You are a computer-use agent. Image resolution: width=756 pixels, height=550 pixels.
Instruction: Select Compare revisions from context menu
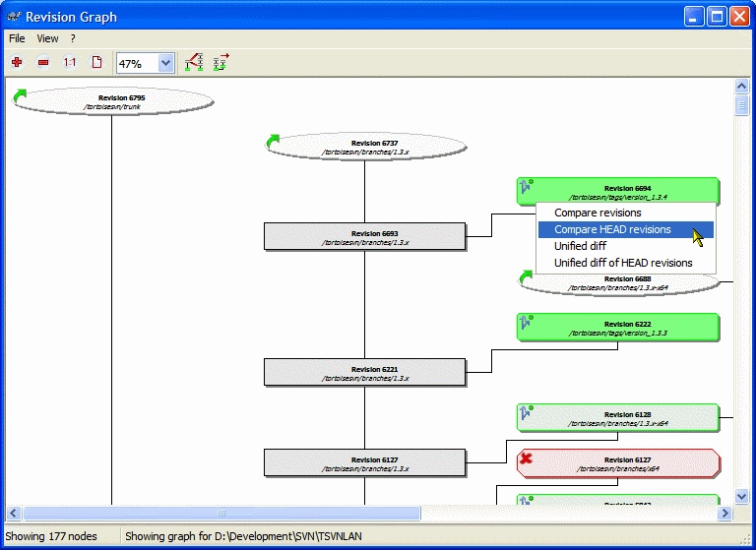pos(598,213)
